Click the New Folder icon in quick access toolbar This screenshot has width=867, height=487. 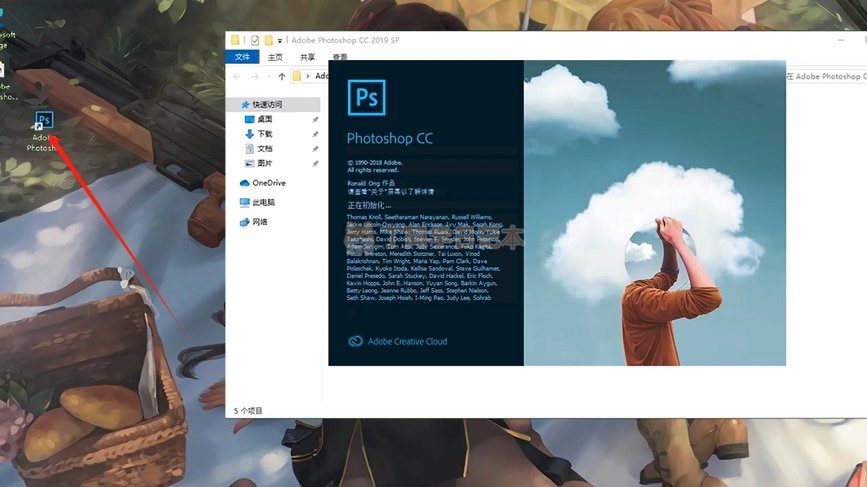(269, 40)
